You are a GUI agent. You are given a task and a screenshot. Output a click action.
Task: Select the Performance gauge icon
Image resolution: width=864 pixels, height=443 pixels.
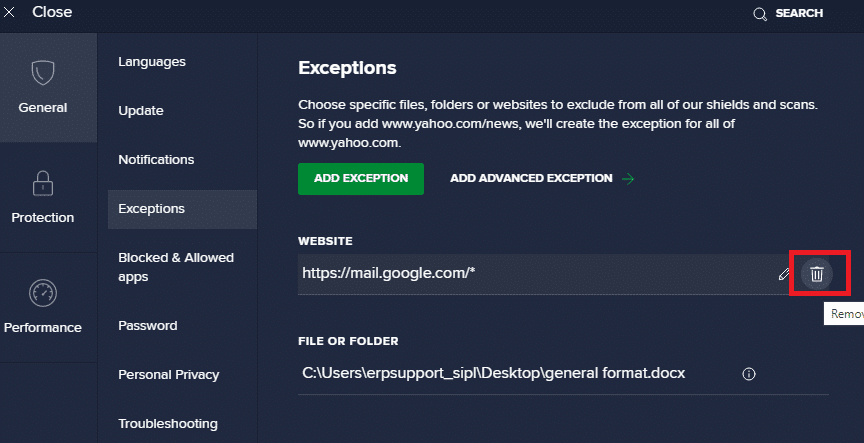coord(43,294)
